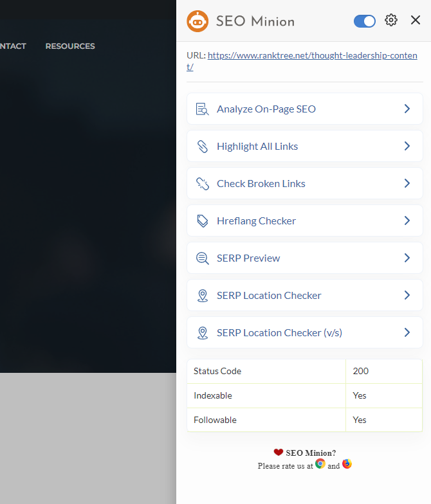This screenshot has width=431, height=504.
Task: Click the Analyze On-Page SEO document icon
Action: [x=202, y=109]
